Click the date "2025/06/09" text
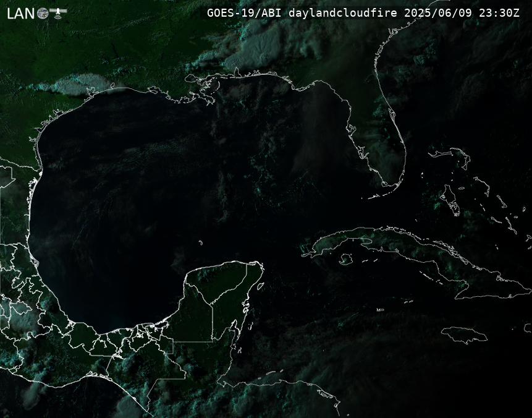 pos(438,13)
